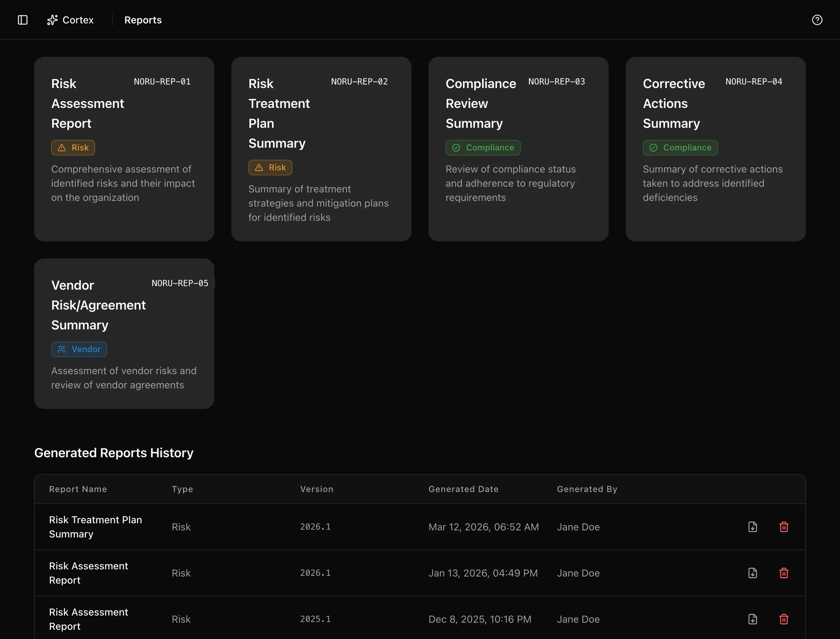840x639 pixels.
Task: Click the Generated By column header
Action: [x=587, y=489]
